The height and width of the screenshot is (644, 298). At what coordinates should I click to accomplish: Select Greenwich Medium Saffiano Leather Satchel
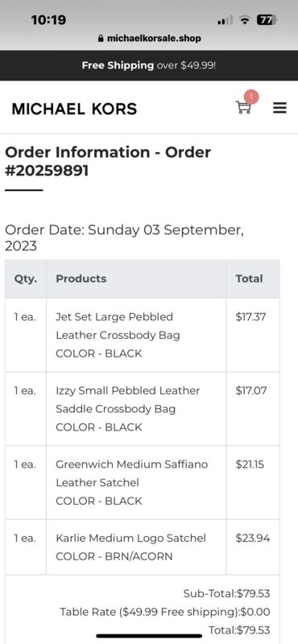pyautogui.click(x=132, y=473)
